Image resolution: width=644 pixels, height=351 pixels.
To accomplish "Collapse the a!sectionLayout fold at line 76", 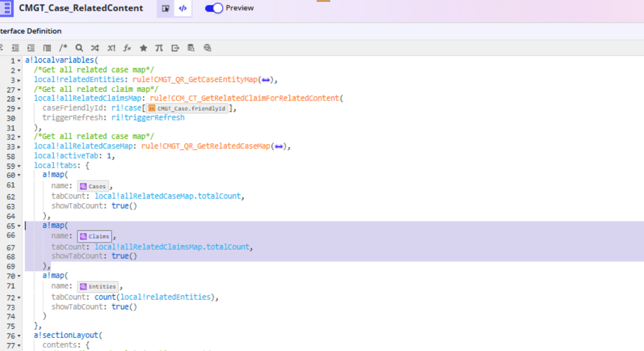I will click(19, 336).
